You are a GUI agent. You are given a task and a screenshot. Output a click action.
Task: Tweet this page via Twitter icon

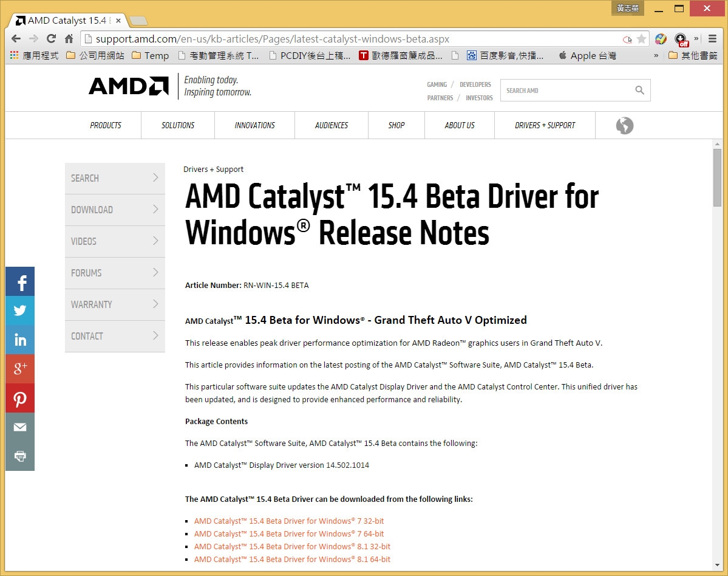click(20, 310)
